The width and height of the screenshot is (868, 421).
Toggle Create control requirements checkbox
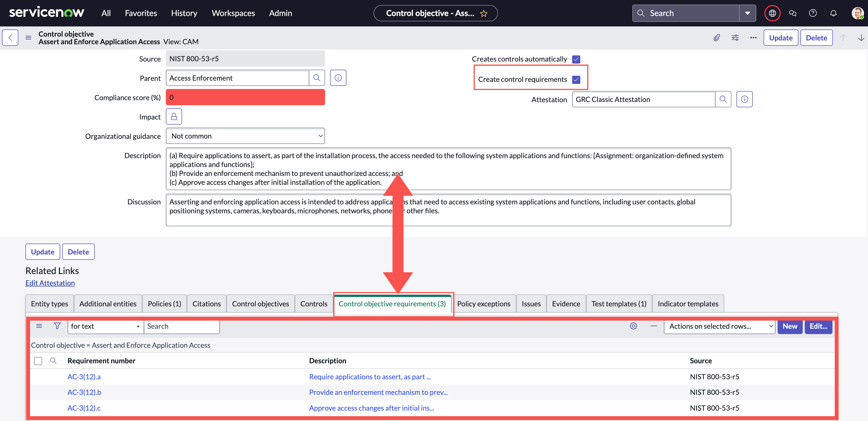click(x=576, y=80)
